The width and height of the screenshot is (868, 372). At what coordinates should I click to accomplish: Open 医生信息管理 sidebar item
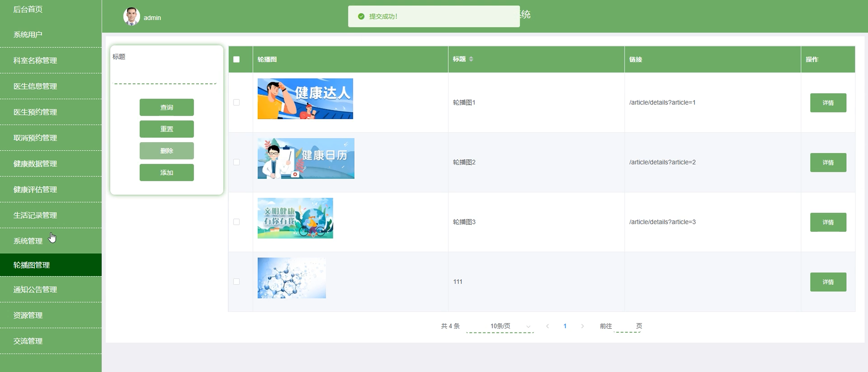click(x=35, y=86)
